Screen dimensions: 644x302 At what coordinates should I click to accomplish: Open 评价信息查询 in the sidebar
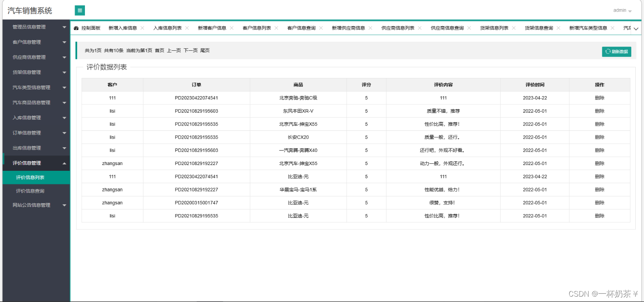pyautogui.click(x=36, y=191)
